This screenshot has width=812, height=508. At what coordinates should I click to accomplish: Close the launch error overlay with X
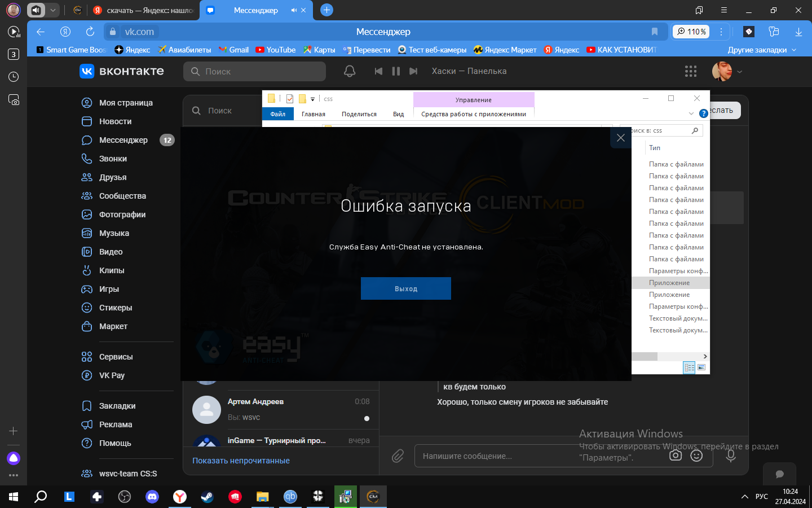[620, 138]
